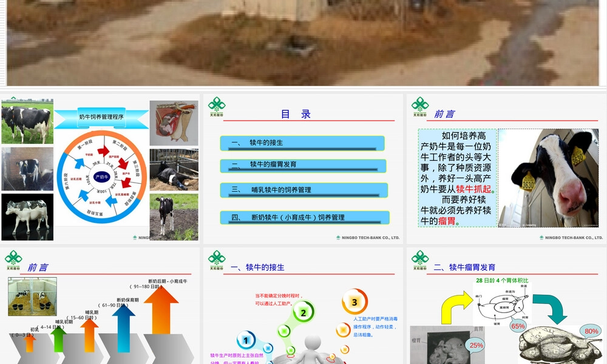
Task: Click NINGBO TECH-BANK footer on calf photo slide
Action: click(x=571, y=237)
